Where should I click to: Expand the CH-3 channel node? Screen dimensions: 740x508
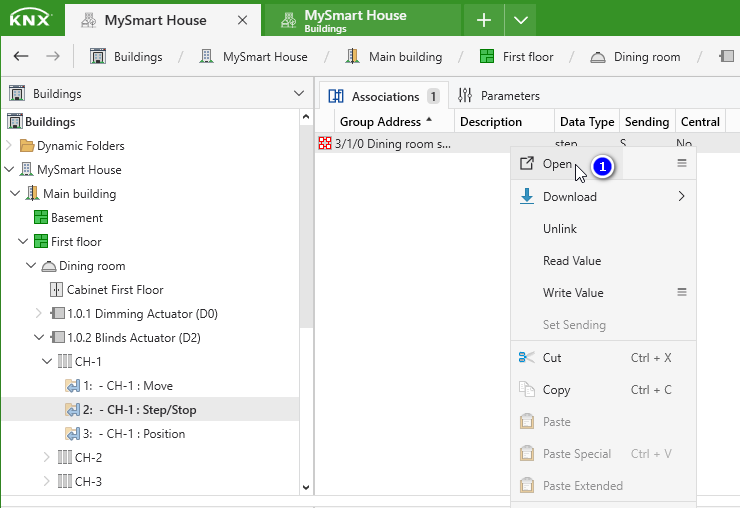[x=47, y=481]
